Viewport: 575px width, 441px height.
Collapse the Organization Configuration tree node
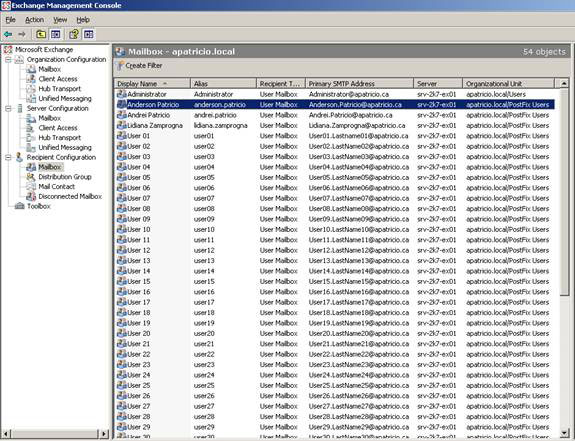coord(8,59)
